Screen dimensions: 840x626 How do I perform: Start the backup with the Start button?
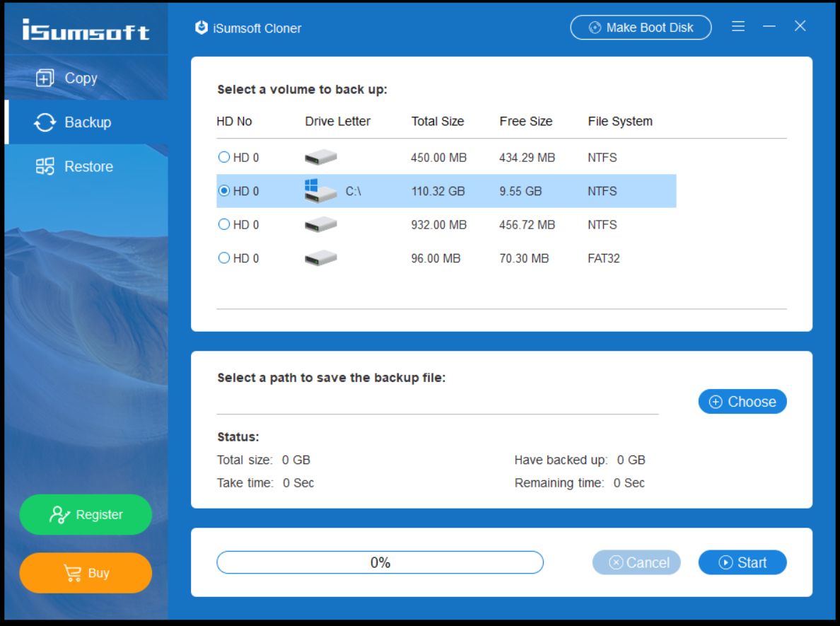(x=742, y=562)
